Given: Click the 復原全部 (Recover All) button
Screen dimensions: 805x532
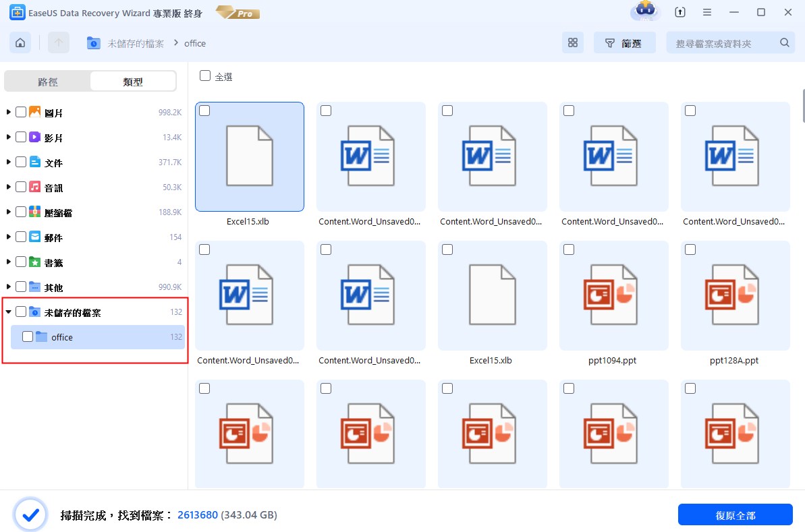Looking at the screenshot, I should 735,514.
